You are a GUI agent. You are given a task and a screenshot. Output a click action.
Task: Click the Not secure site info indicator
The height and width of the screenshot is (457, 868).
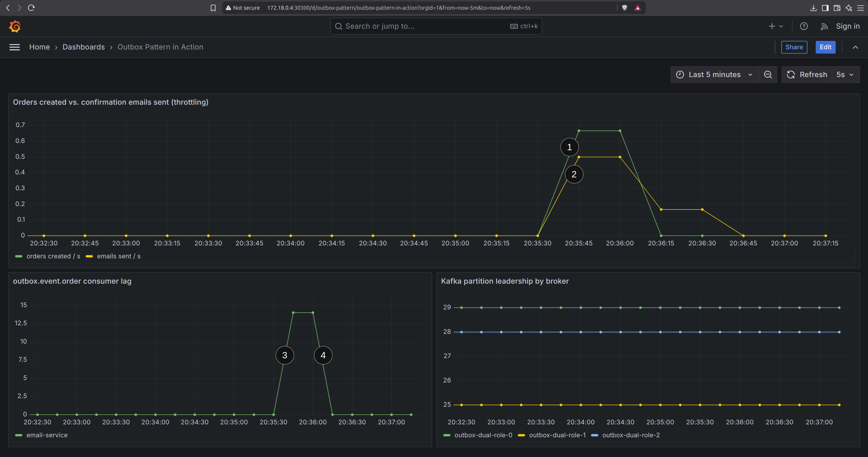coord(243,8)
